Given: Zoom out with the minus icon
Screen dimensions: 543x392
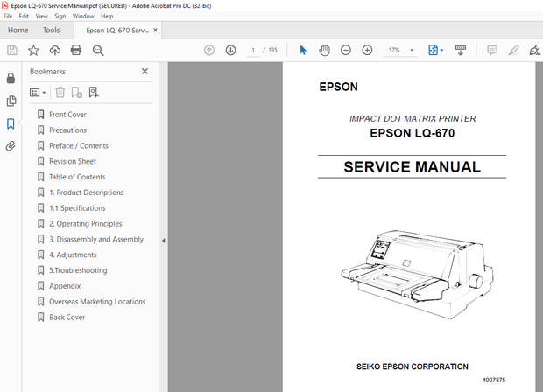Looking at the screenshot, I should (x=346, y=51).
